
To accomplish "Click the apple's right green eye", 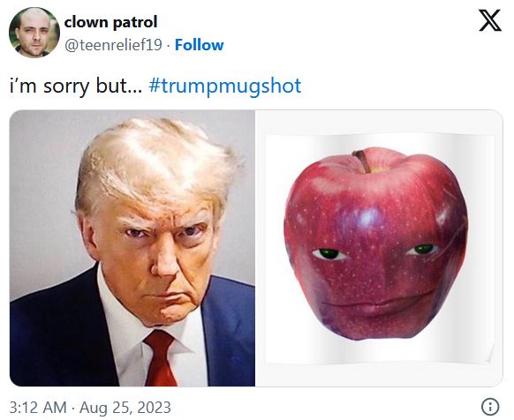I will coord(422,250).
